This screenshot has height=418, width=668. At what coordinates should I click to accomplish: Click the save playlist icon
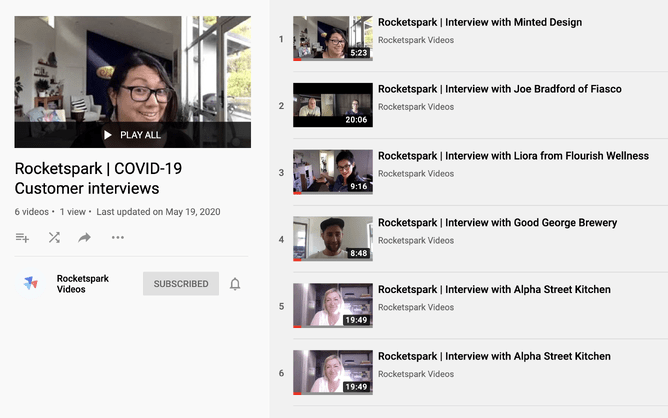(22, 238)
